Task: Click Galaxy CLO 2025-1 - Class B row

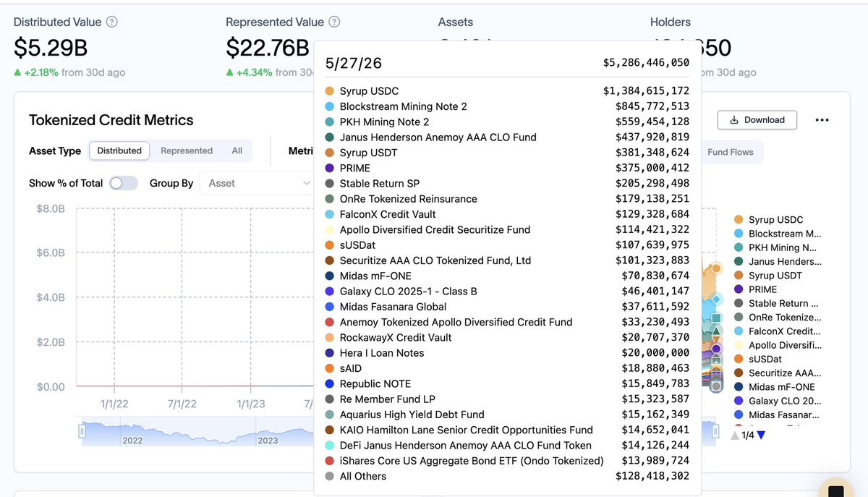Action: point(507,292)
